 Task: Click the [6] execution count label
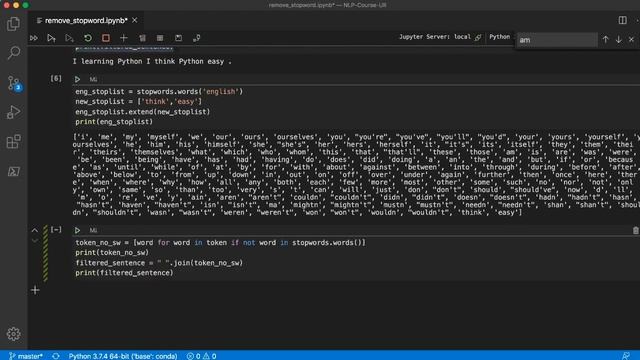56,78
